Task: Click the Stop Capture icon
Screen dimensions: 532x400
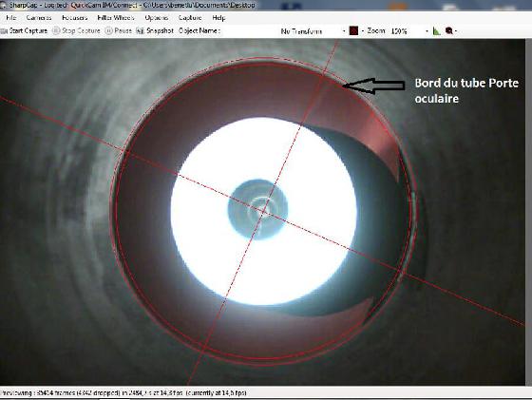Action: point(56,30)
